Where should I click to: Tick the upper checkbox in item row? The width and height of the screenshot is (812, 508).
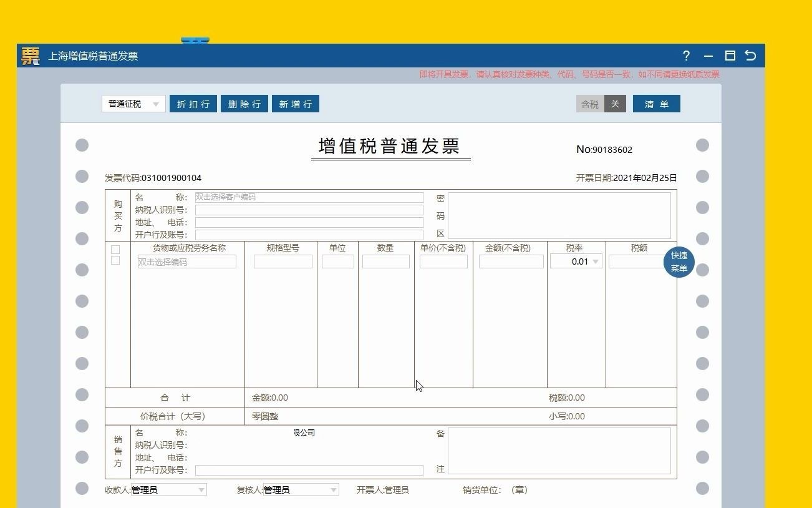pyautogui.click(x=115, y=250)
